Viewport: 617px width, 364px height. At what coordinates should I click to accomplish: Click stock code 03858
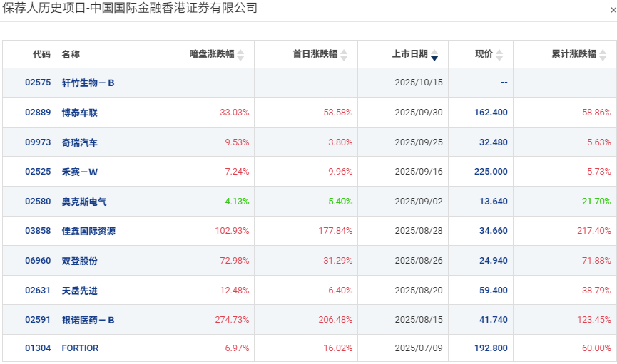[x=38, y=231]
